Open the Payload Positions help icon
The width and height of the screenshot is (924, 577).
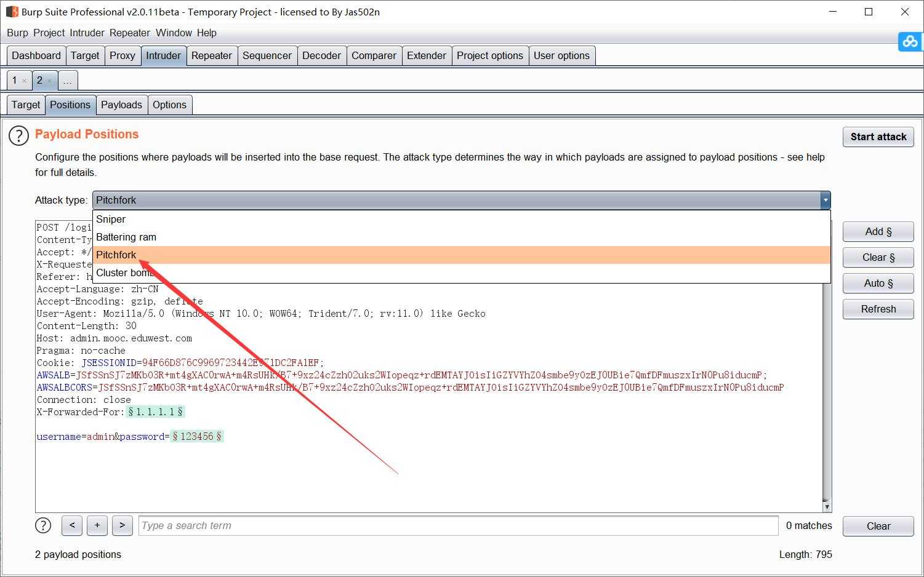[18, 136]
